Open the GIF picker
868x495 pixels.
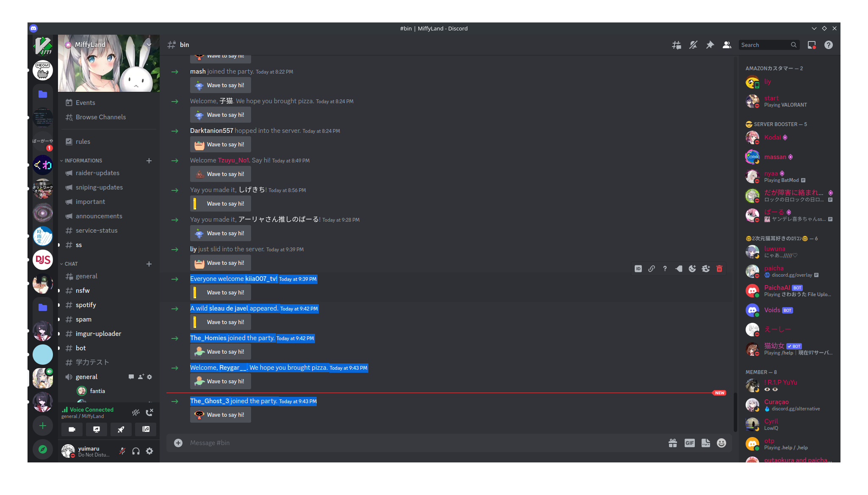click(689, 443)
